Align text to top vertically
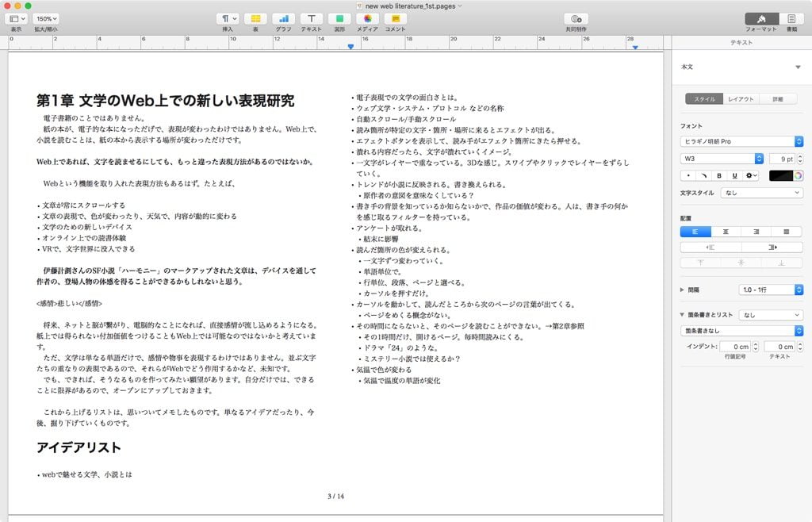Viewport: 812px width, 522px height. (701, 263)
